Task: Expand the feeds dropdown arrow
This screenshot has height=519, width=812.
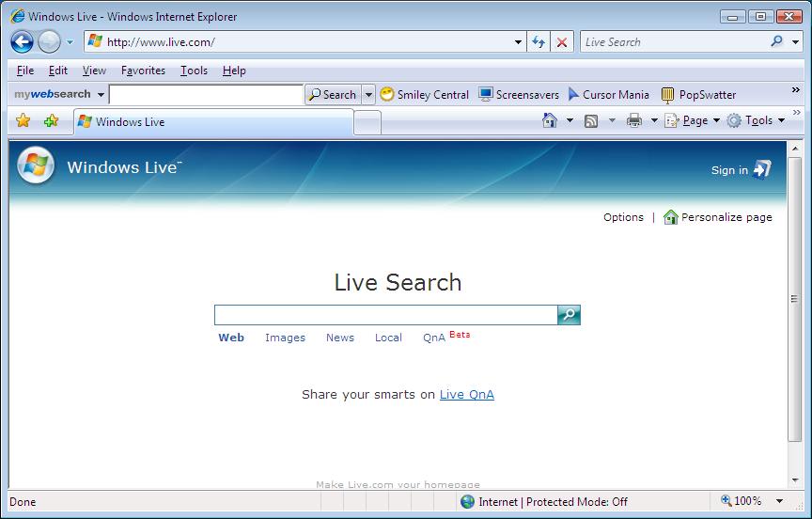Action: pos(612,120)
